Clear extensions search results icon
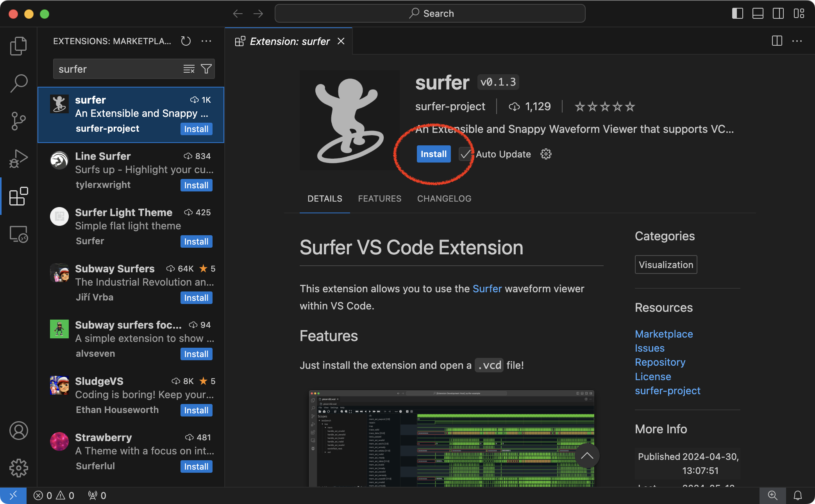Image resolution: width=815 pixels, height=504 pixels. [189, 69]
